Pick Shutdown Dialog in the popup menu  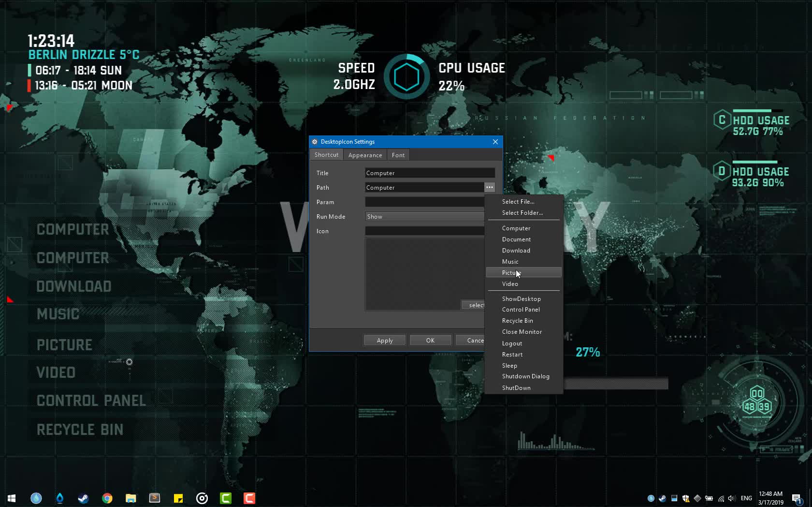click(525, 376)
